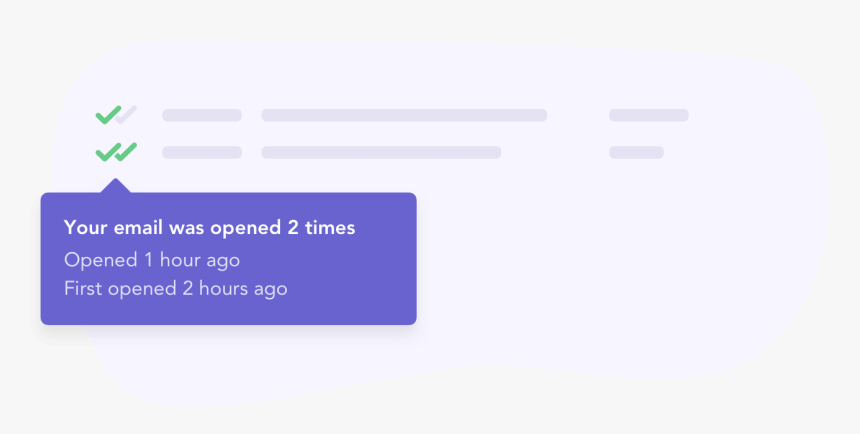Click "Your email was opened 2 times" heading
860x434 pixels.
coord(210,228)
